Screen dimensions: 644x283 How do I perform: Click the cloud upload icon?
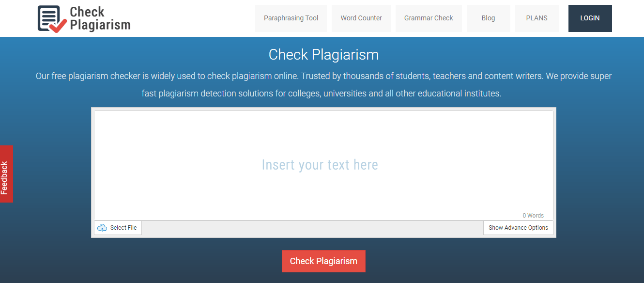(x=102, y=228)
